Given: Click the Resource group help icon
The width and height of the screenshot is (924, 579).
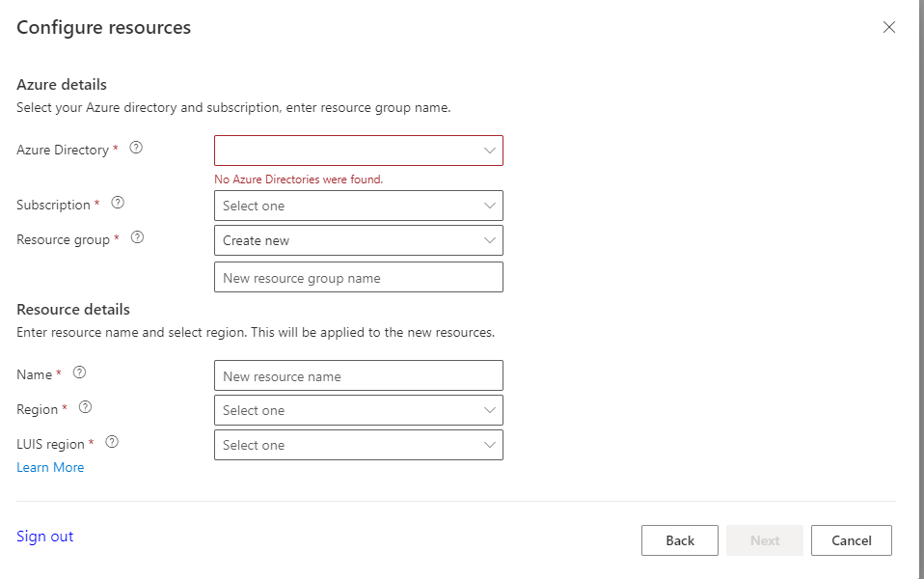Looking at the screenshot, I should (x=137, y=237).
